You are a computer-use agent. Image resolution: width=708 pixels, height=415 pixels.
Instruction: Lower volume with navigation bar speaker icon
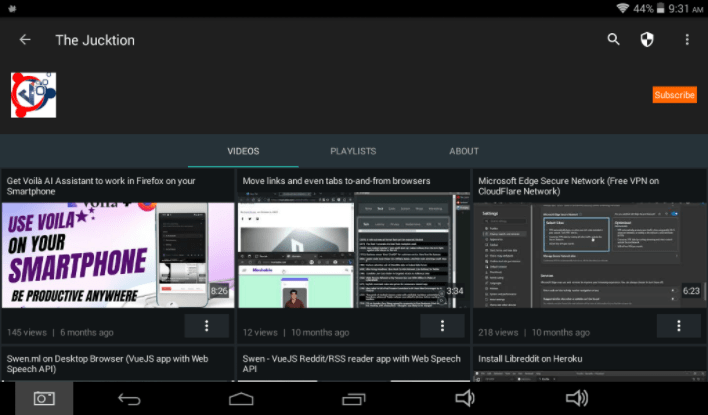[465, 398]
